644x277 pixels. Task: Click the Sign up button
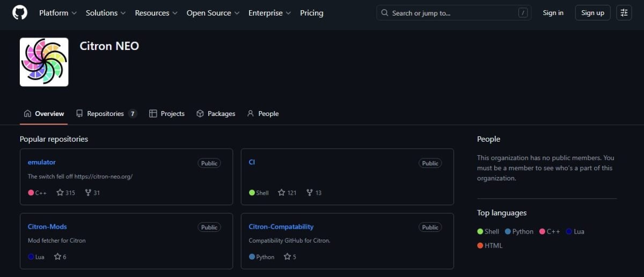(x=592, y=13)
